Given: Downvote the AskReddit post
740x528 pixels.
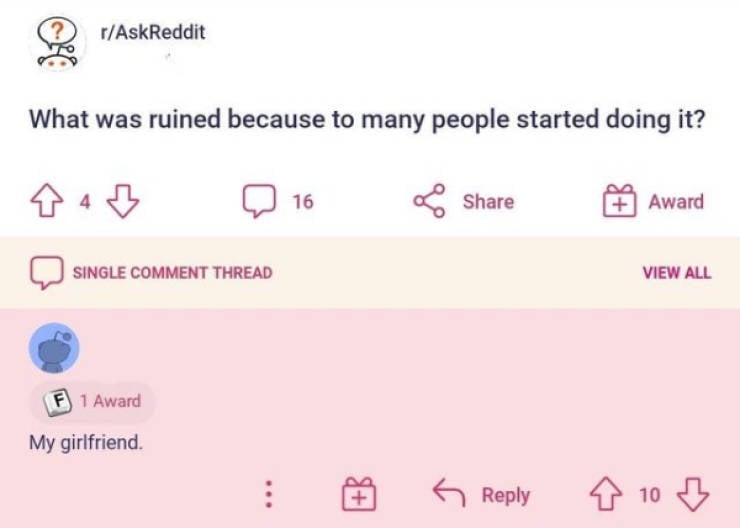Looking at the screenshot, I should click(x=121, y=202).
